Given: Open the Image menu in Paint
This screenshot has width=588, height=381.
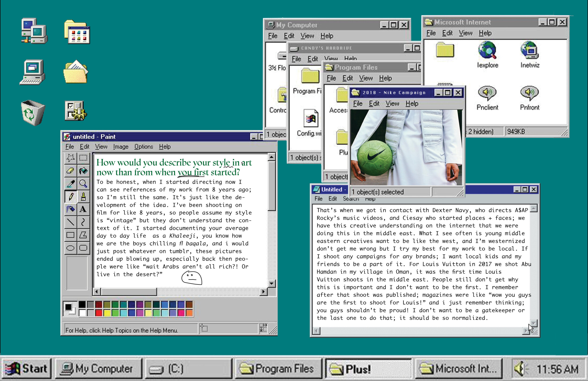Looking at the screenshot, I should click(x=121, y=147).
